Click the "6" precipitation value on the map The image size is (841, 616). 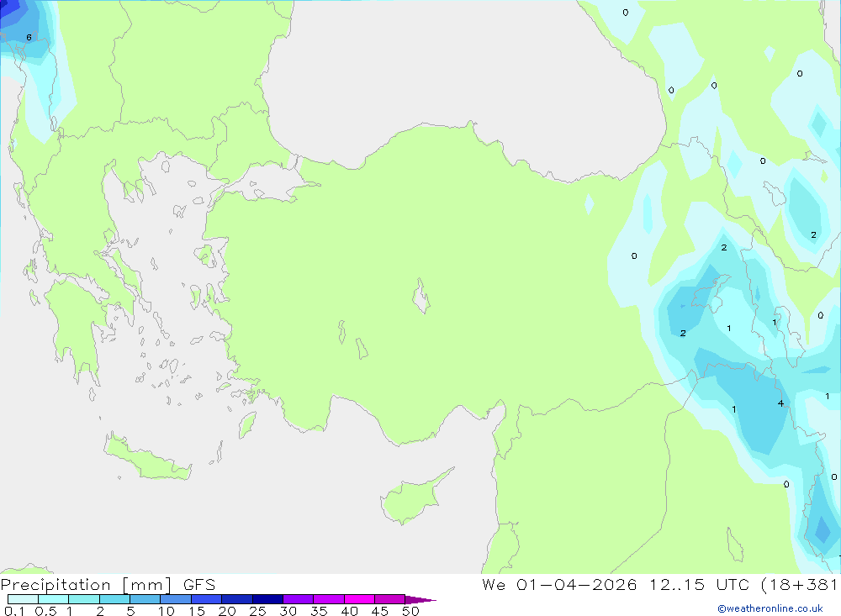(x=29, y=37)
